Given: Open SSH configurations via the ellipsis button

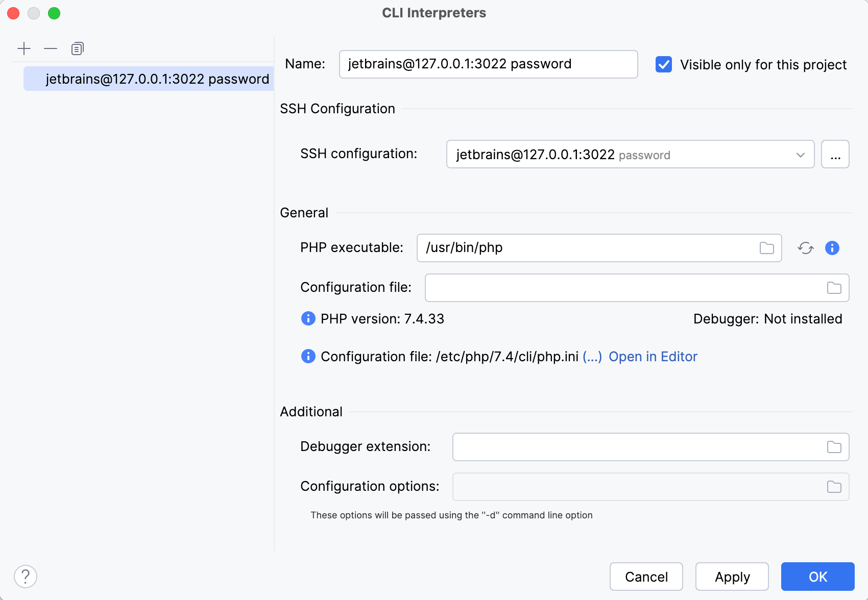Looking at the screenshot, I should click(x=835, y=154).
